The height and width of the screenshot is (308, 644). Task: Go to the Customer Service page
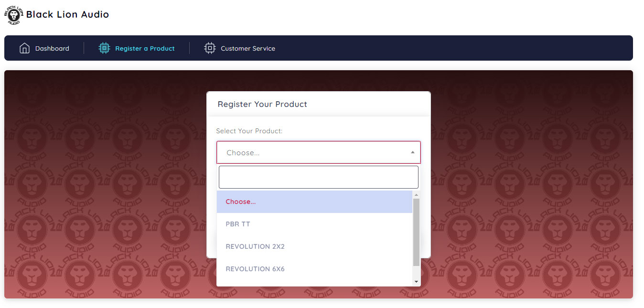240,48
